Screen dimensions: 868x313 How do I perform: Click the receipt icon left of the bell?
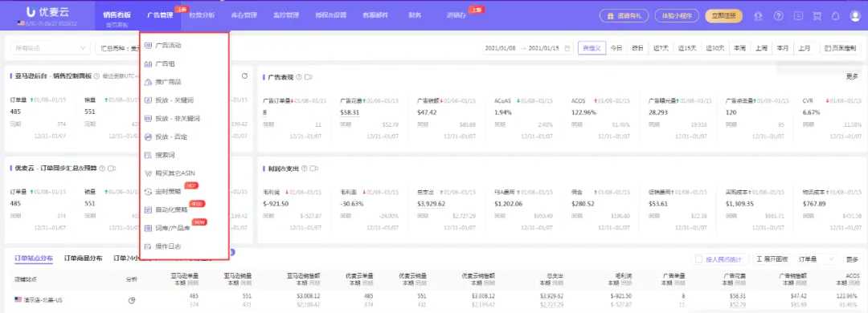[817, 16]
